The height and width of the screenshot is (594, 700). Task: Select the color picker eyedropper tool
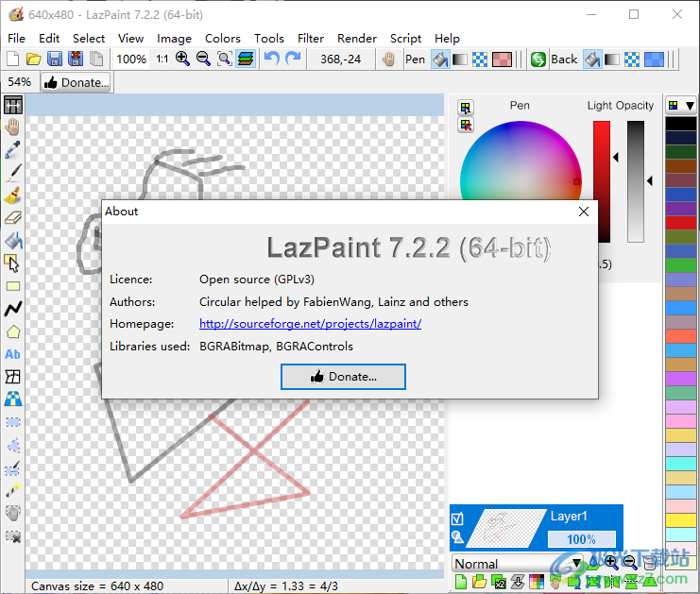point(13,150)
